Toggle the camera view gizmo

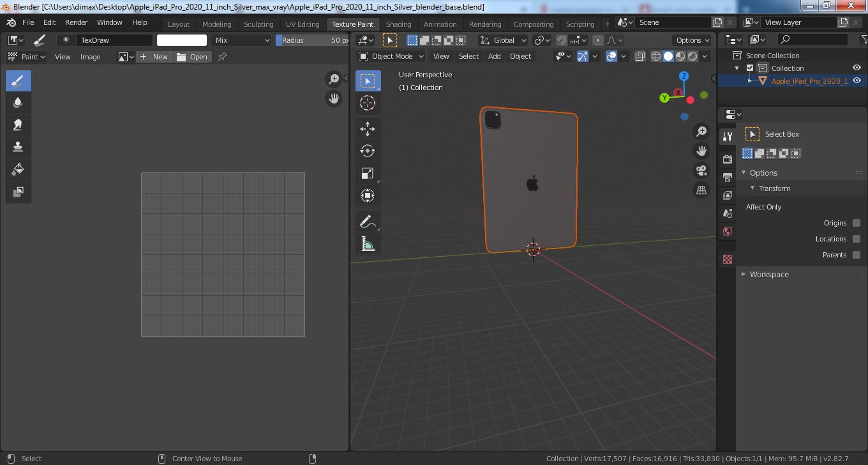701,171
